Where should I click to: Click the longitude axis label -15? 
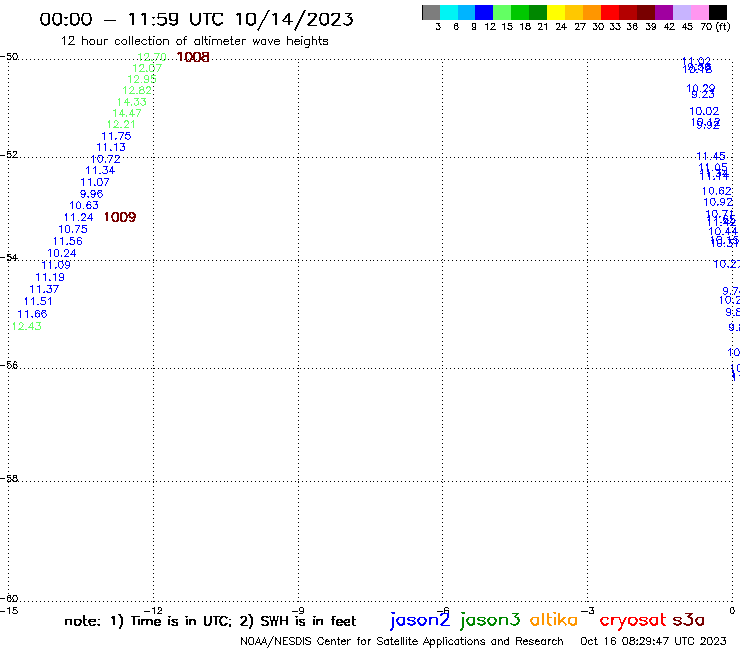click(x=9, y=611)
